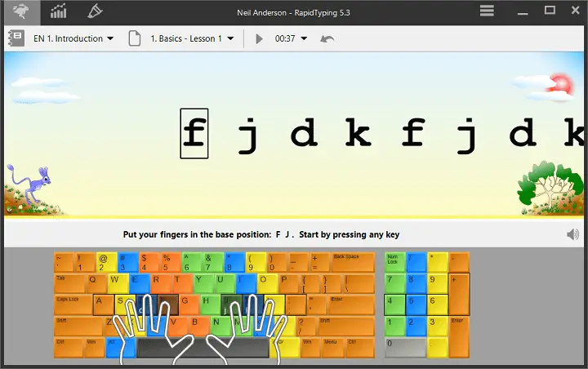Click the T key on virtual keyboard
The height and width of the screenshot is (369, 588).
(182, 283)
